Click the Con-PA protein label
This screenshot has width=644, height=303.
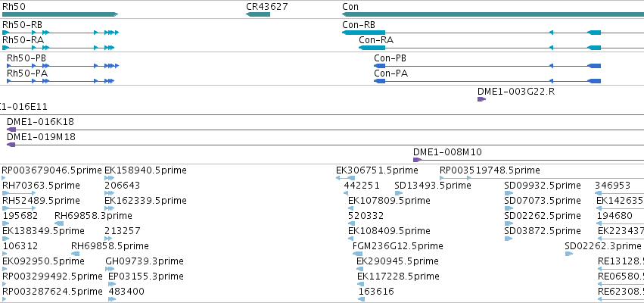tap(391, 73)
